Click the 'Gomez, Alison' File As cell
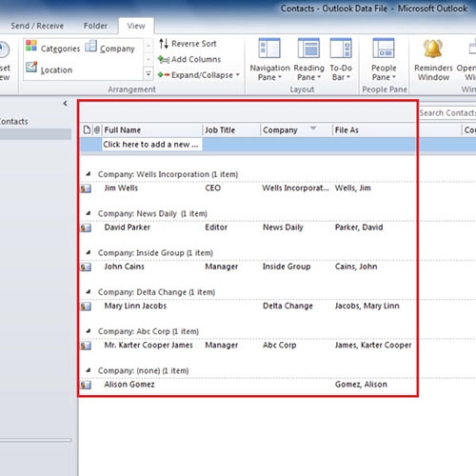 361,385
